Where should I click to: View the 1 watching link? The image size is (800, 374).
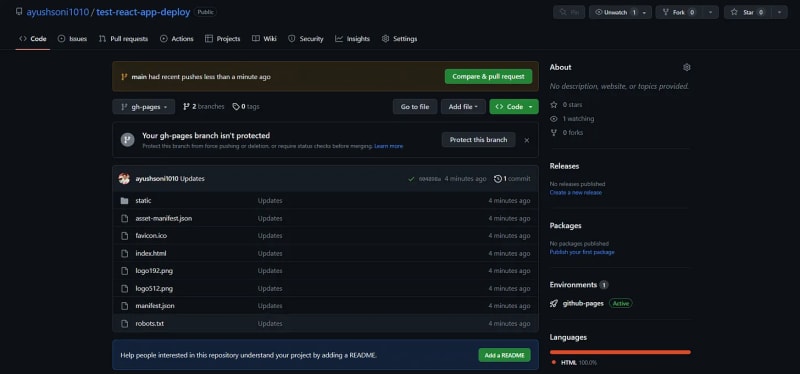(572, 118)
